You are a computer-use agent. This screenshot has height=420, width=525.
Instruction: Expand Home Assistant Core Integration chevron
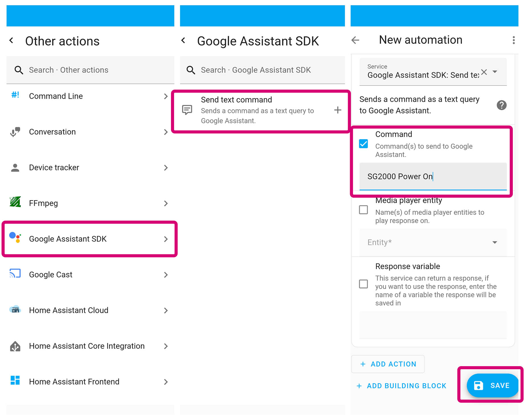click(x=166, y=346)
